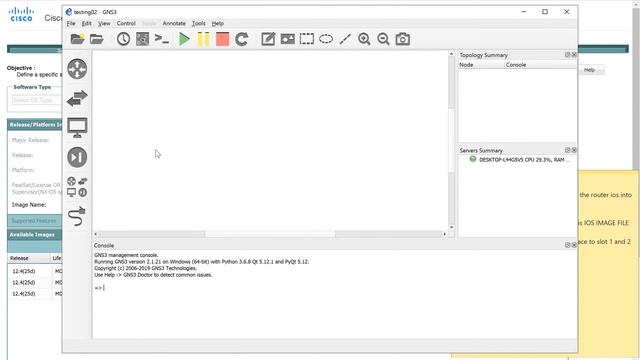Select Draw a rectangle tool
The width and height of the screenshot is (640, 360).
307,39
